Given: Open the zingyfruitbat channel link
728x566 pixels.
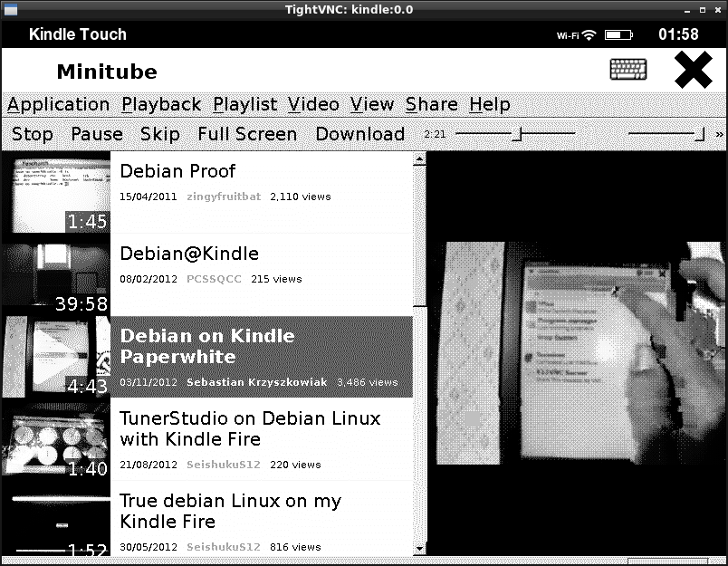Looking at the screenshot, I should [224, 197].
